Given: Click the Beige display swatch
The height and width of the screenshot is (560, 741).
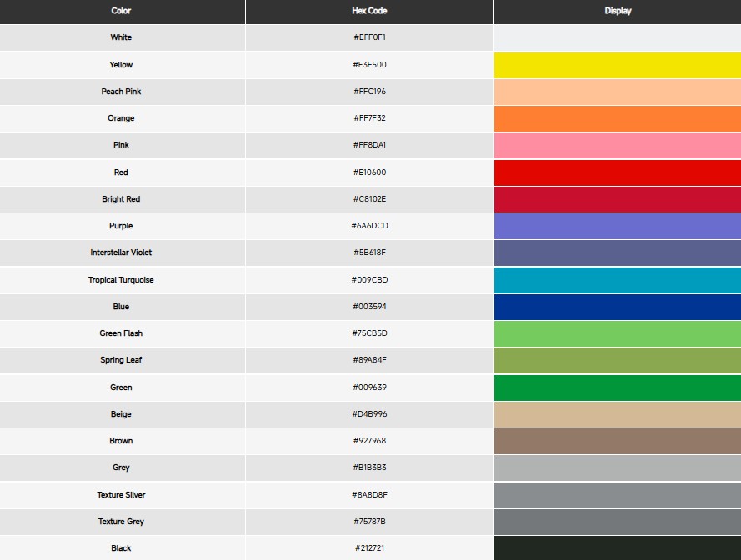Looking at the screenshot, I should tap(617, 414).
